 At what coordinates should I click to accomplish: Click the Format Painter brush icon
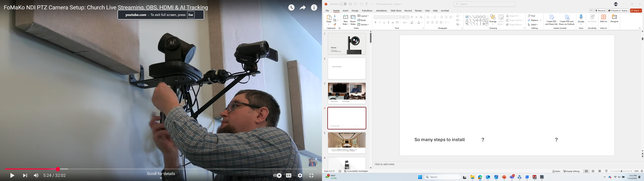click(335, 24)
